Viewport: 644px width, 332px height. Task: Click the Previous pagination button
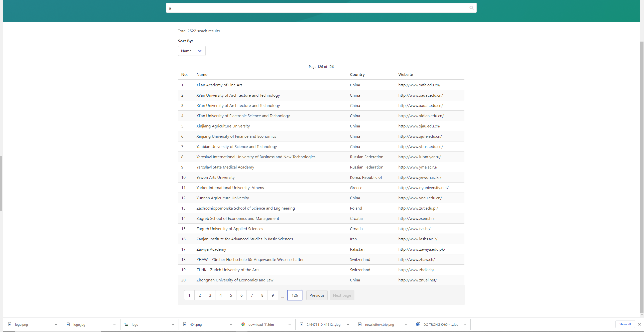pos(317,295)
